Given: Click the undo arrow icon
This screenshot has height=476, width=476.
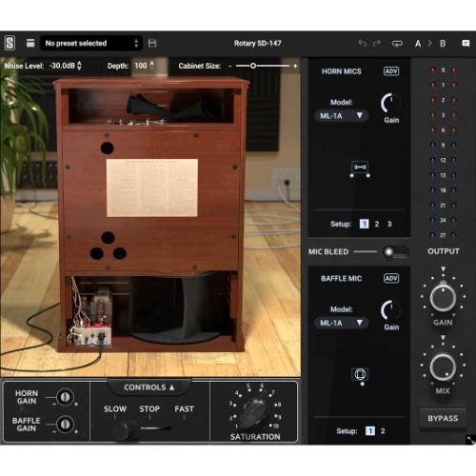Looking at the screenshot, I should coord(363,43).
